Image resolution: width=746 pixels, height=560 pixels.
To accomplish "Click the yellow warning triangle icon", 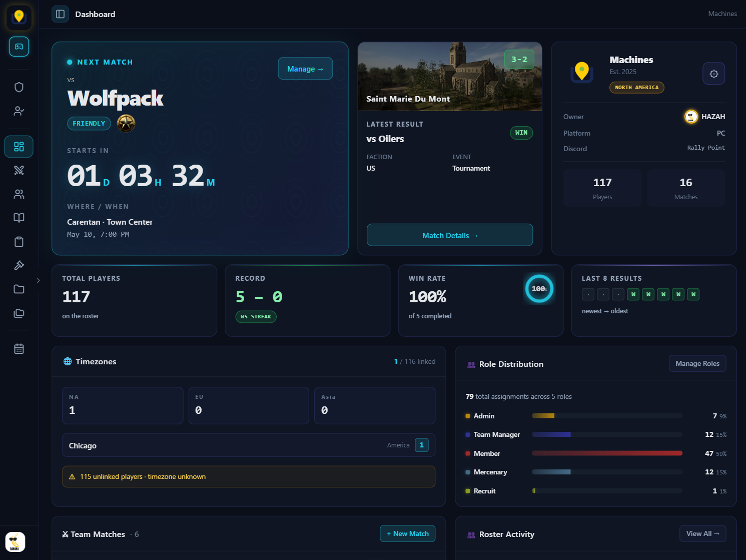I will (x=72, y=477).
